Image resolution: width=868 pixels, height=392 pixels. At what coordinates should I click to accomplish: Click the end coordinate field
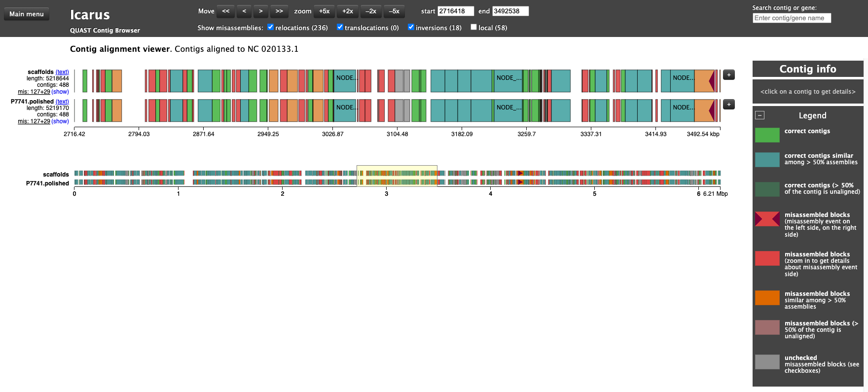[x=510, y=11]
